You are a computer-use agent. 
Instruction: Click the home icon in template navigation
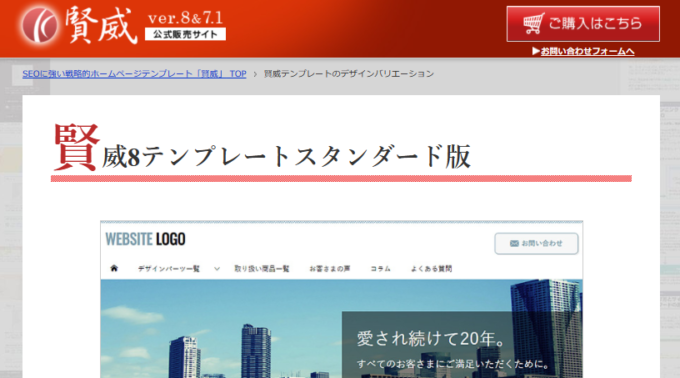[114, 268]
